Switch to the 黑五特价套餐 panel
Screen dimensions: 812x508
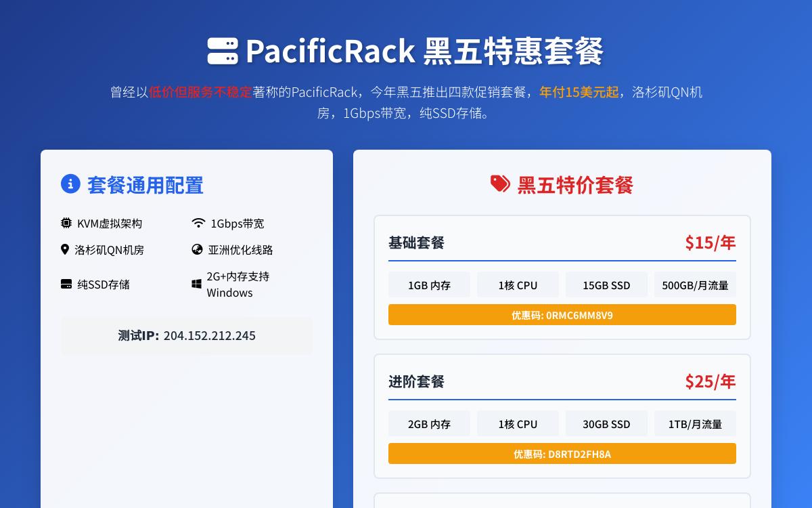573,184
